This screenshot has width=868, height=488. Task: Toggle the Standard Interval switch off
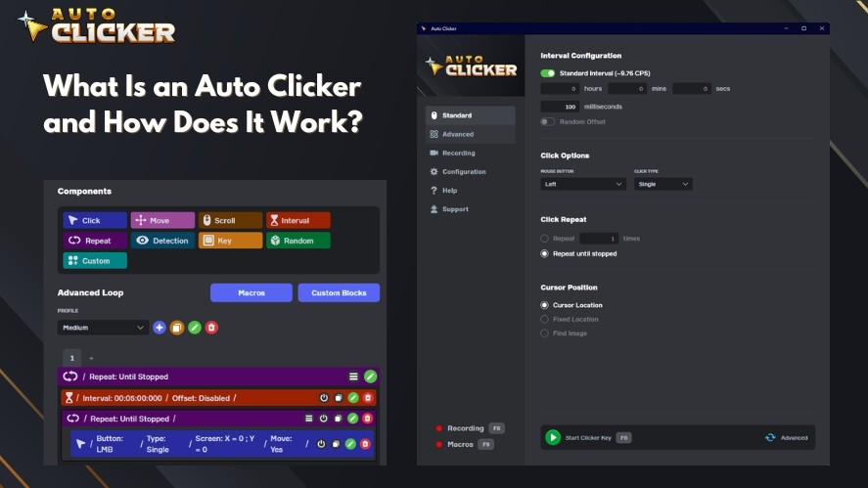[x=548, y=73]
